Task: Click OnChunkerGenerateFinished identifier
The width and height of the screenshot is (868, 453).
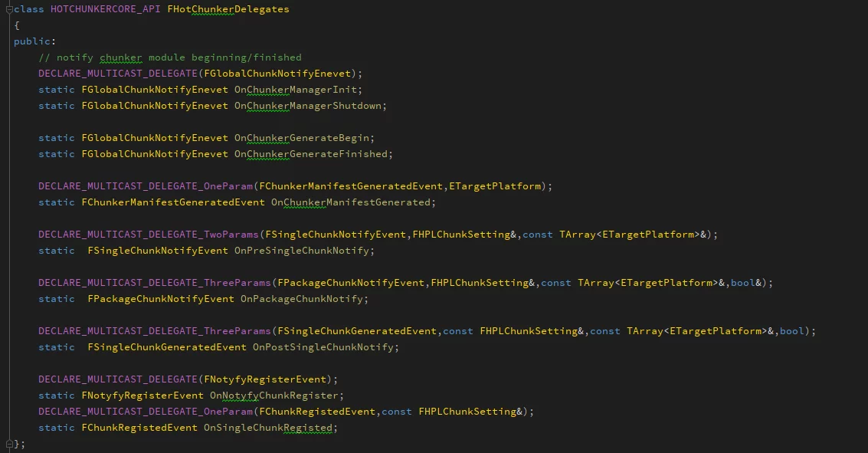Action: pyautogui.click(x=311, y=154)
